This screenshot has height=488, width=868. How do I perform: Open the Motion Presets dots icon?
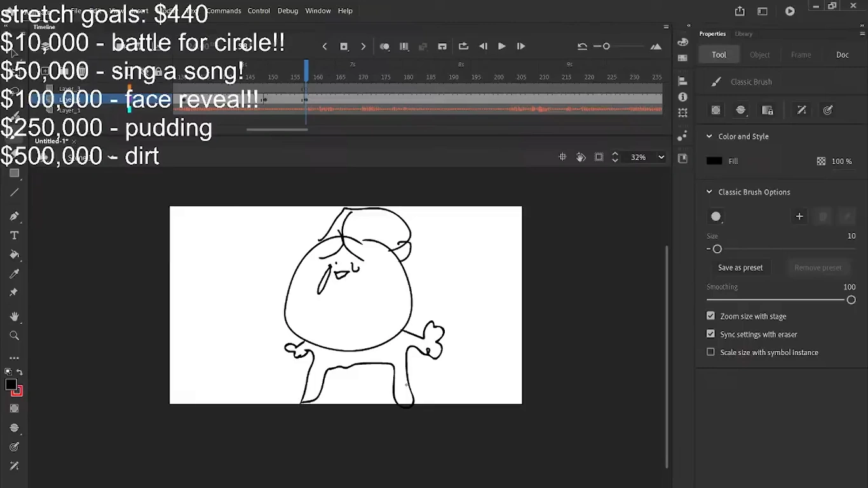[682, 136]
